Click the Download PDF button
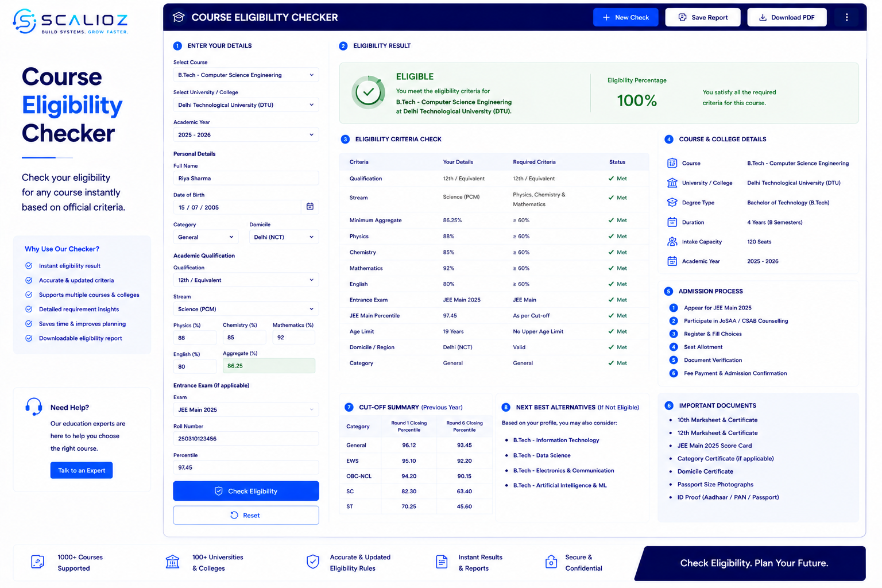The width and height of the screenshot is (882, 588). pos(787,17)
